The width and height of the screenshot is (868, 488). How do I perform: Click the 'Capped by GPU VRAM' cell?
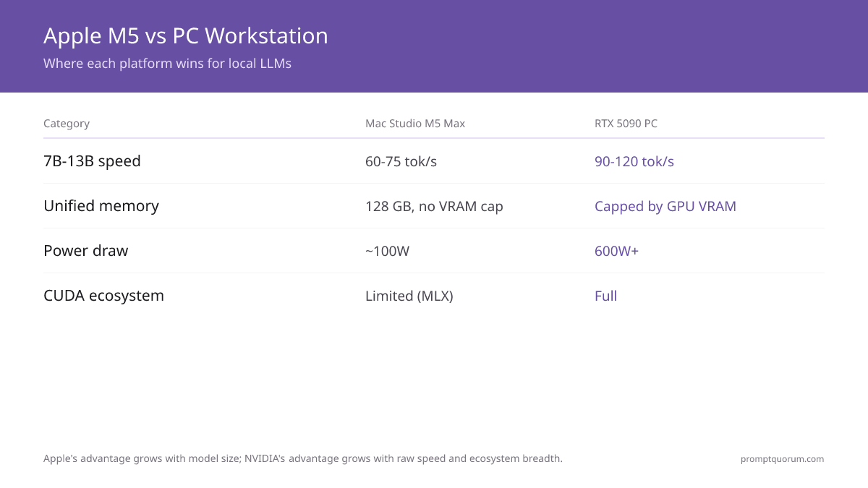(x=665, y=206)
